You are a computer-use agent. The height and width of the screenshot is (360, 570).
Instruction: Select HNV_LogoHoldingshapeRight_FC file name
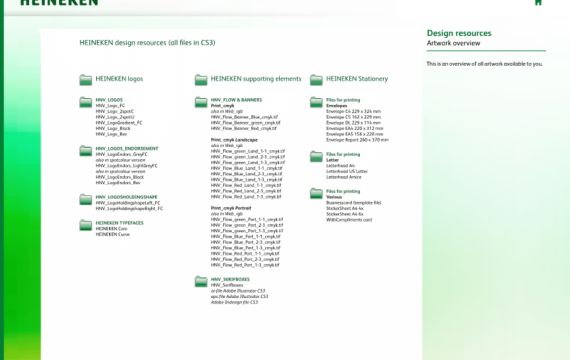(129, 209)
